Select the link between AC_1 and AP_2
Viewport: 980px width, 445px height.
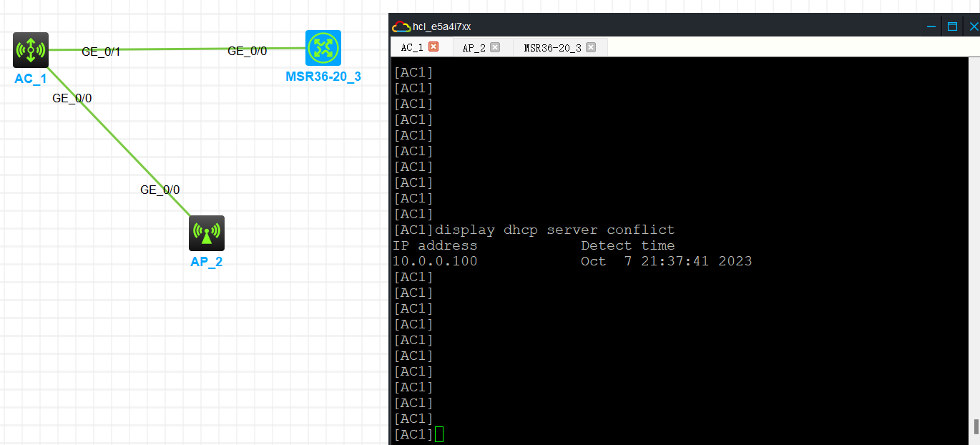pos(119,140)
